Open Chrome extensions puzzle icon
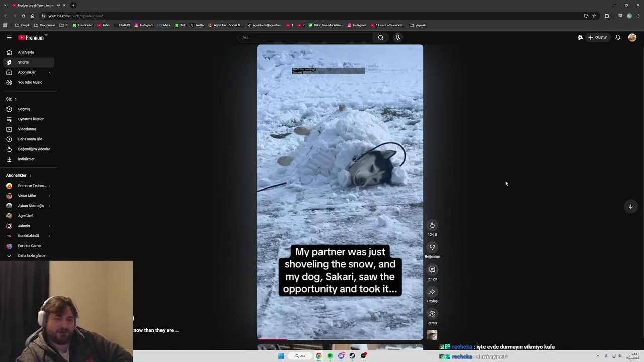 pyautogui.click(x=607, y=16)
